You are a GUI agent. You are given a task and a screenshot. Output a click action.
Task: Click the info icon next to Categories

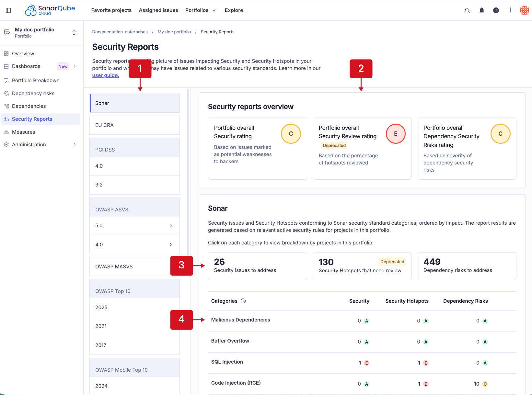[243, 301]
